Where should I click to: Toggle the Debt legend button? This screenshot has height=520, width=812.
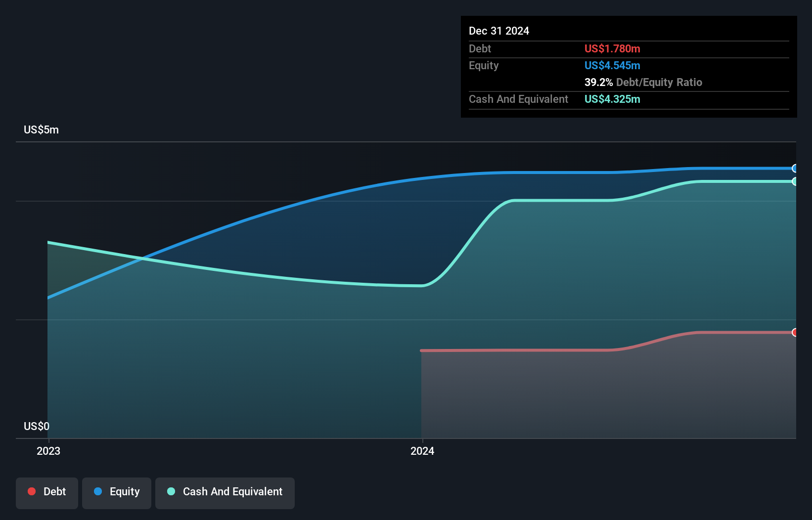click(x=47, y=493)
